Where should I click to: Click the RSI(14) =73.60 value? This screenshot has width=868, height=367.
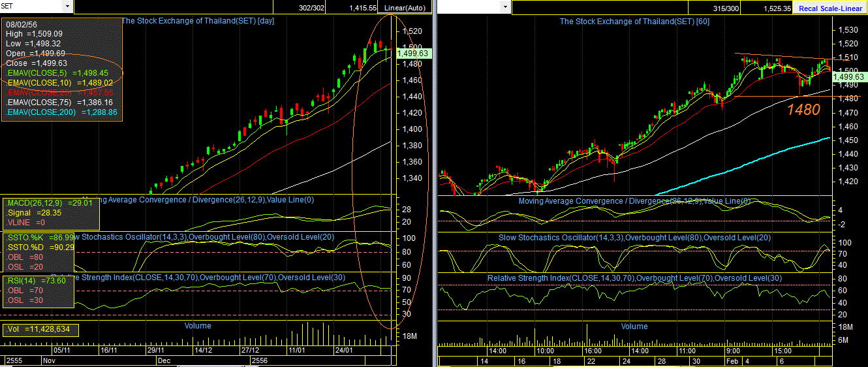pyautogui.click(x=37, y=280)
